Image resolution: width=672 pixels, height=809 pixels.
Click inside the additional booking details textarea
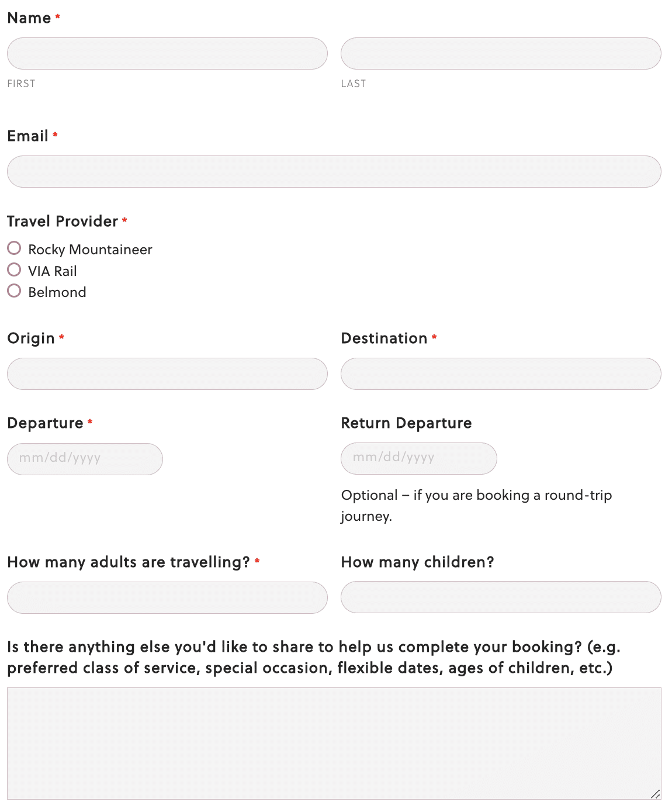(334, 743)
